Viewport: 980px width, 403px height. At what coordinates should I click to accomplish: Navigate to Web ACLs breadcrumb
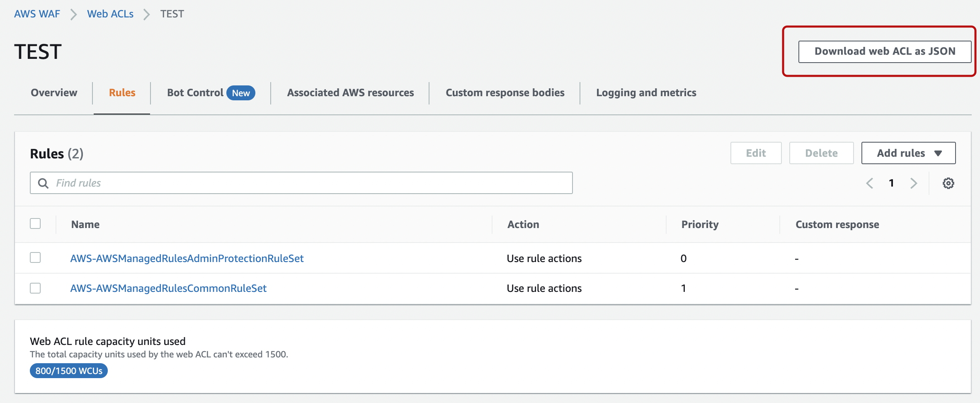click(x=110, y=14)
